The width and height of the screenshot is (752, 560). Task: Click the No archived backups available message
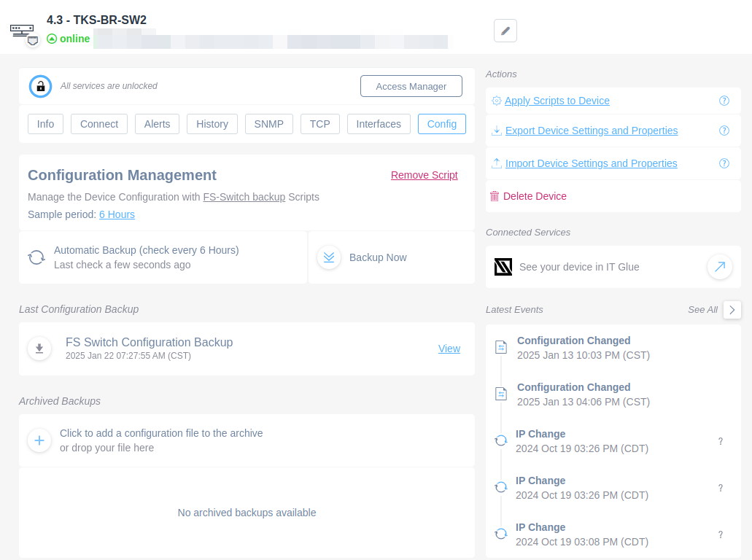pos(247,513)
